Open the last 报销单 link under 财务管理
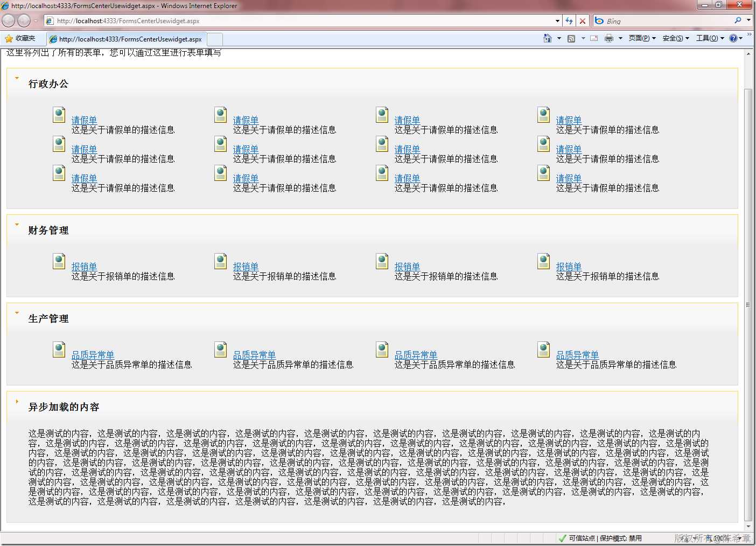 pos(569,267)
